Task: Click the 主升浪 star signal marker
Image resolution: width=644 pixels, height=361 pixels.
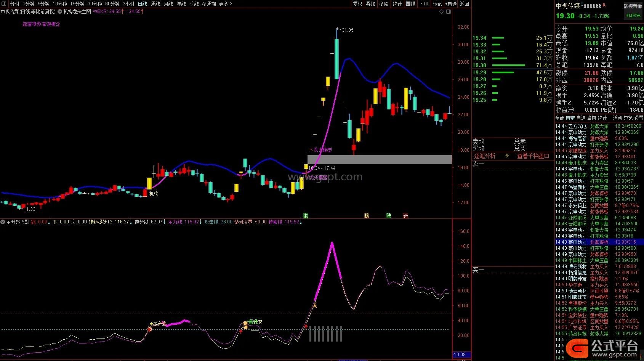Action: click(x=159, y=324)
